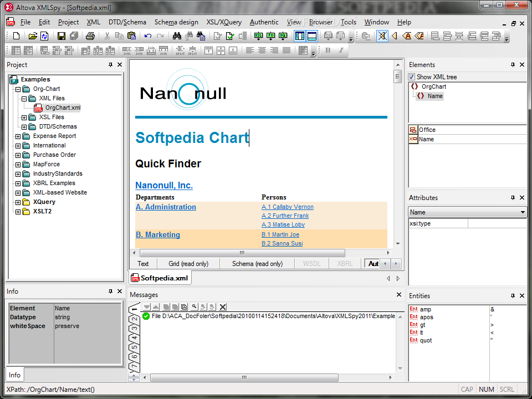Screen dimensions: 532x399
Task: Switch to Schema (read only) tab
Action: point(257,264)
